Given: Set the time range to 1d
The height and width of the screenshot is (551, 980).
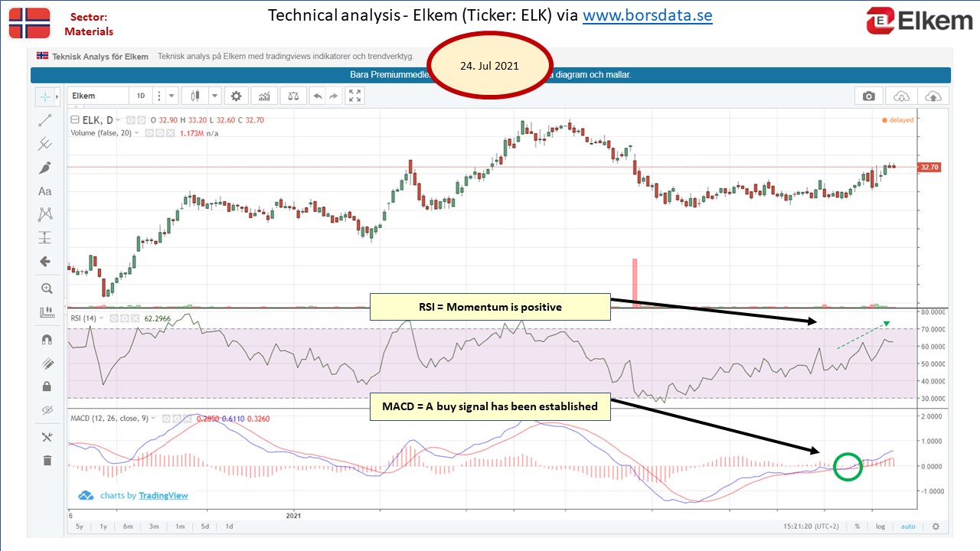Looking at the screenshot, I should point(228,527).
